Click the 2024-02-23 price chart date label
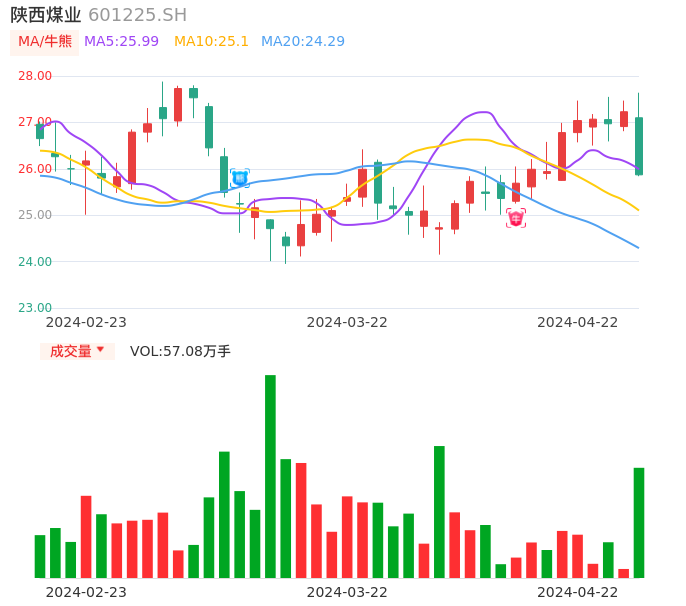The height and width of the screenshot is (606, 686). tap(86, 321)
